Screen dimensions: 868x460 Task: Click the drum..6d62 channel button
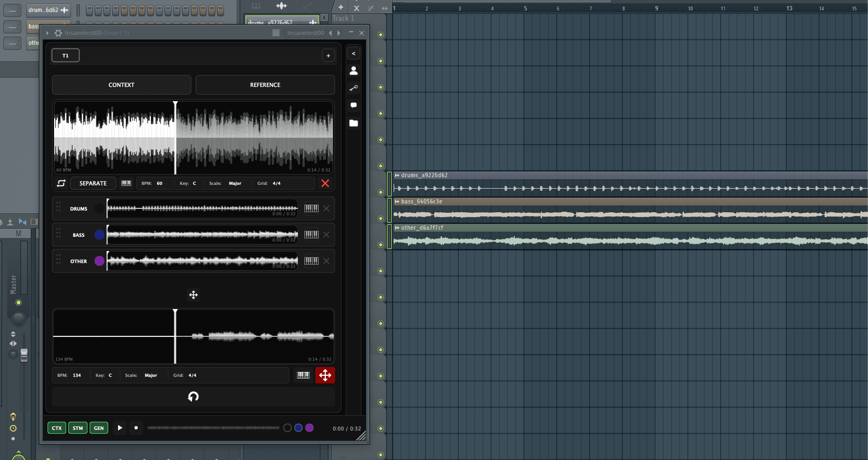pyautogui.click(x=49, y=10)
